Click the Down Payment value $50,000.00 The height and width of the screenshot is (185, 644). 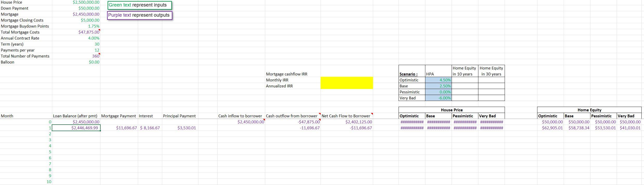click(x=89, y=8)
